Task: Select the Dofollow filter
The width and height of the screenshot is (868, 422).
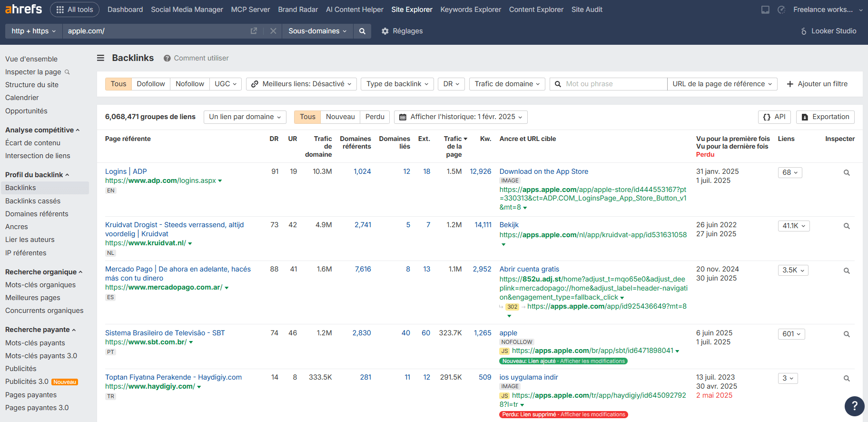Action: pyautogui.click(x=151, y=84)
